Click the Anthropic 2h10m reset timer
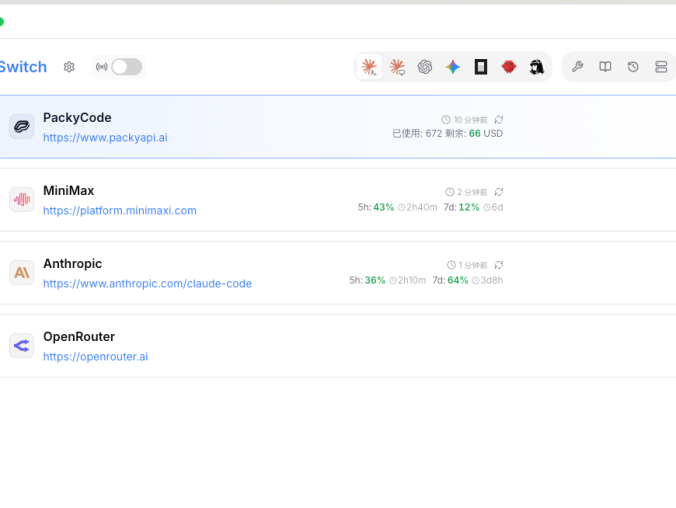The image size is (676, 508). (x=408, y=280)
